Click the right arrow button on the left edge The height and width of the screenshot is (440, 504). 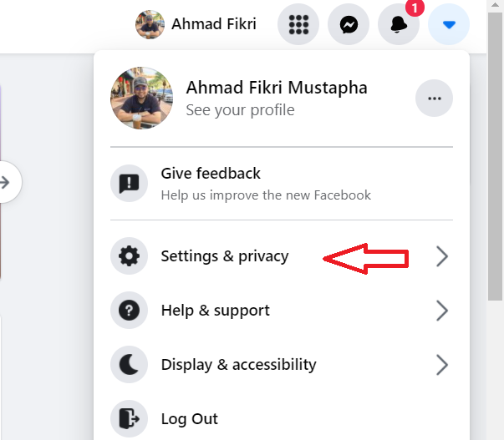coord(6,182)
